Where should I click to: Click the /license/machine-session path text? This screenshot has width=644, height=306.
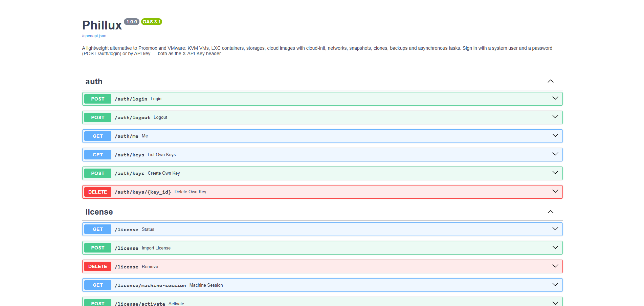[150, 285]
